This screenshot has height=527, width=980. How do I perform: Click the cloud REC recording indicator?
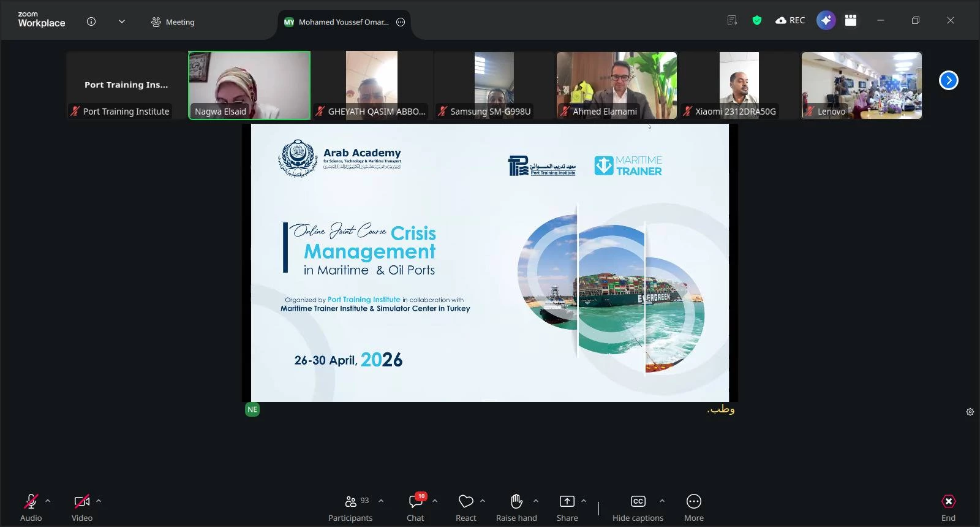790,20
